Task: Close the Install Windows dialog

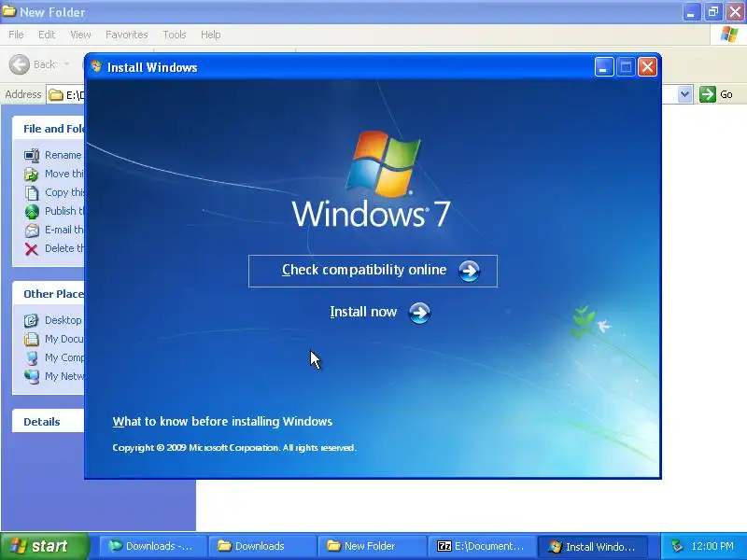Action: [647, 67]
